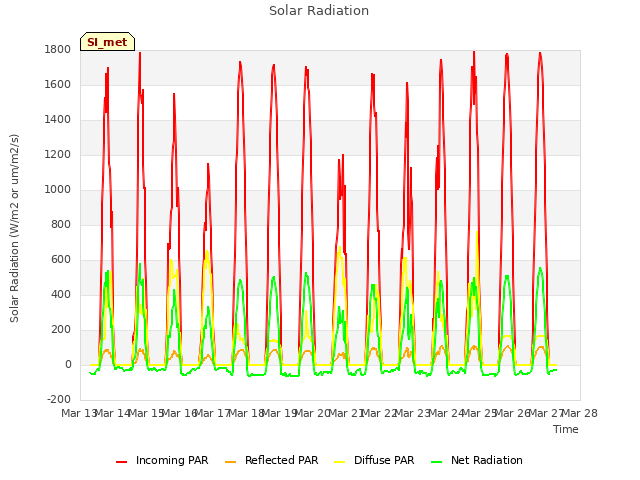The height and width of the screenshot is (480, 640).
Task: Click the Mar 18 x-axis tick label
Action: (246, 413)
